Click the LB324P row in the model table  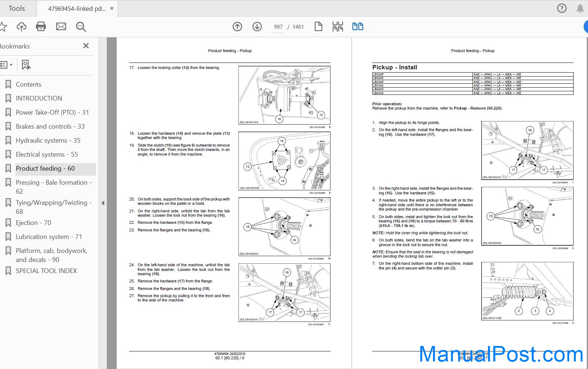pyautogui.click(x=473, y=74)
